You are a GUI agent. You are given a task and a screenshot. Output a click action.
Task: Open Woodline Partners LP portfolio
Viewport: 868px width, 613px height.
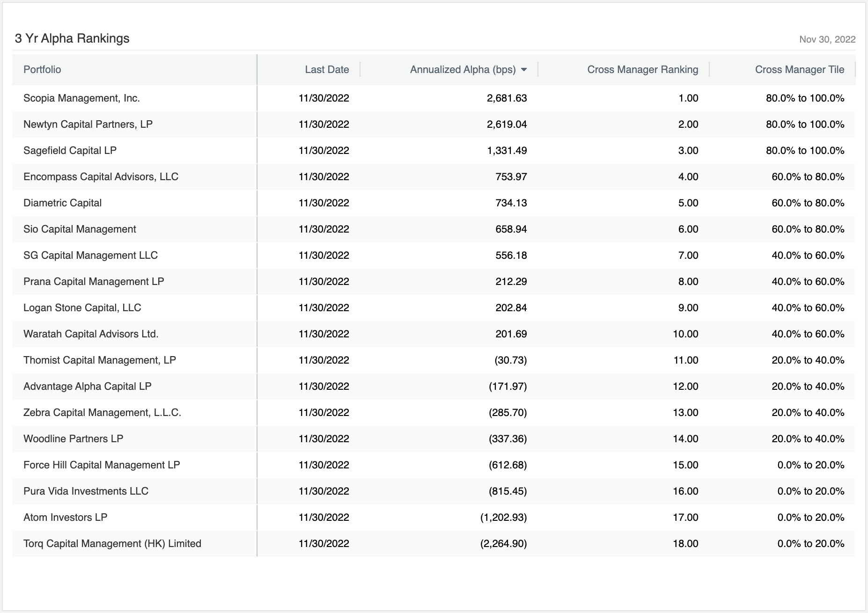(74, 438)
